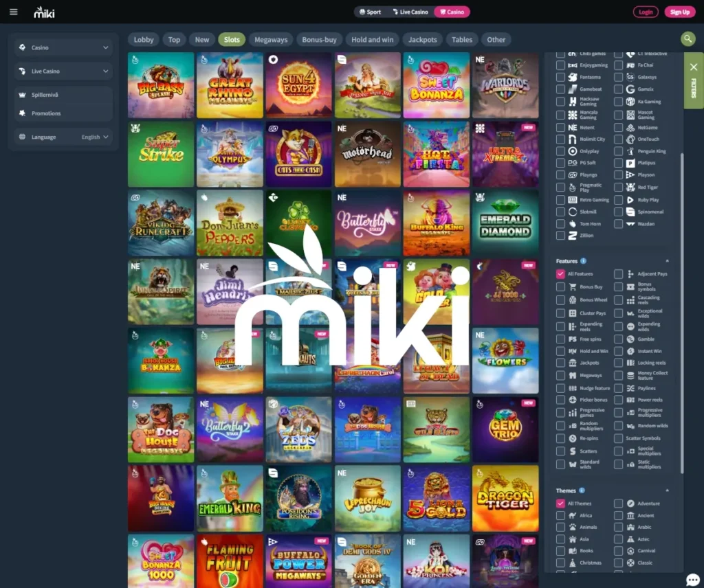Click the Free spins FS icon

click(x=573, y=339)
